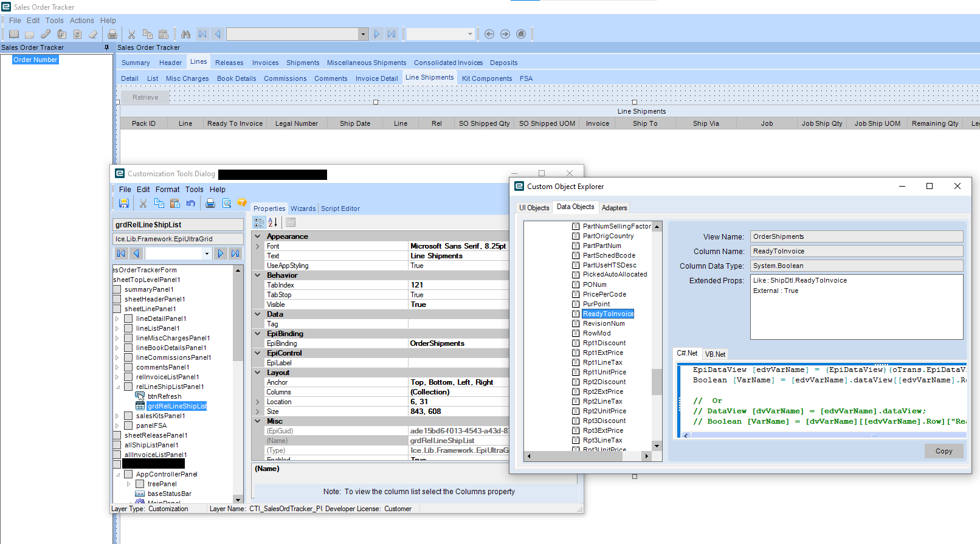
Task: Open the control navigation dropdown in Customization dialog
Action: pyautogui.click(x=207, y=253)
